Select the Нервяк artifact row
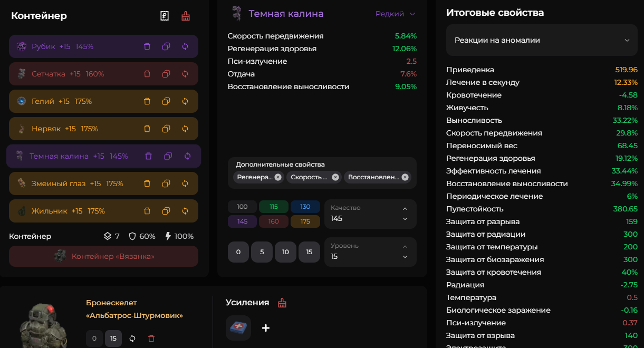The width and height of the screenshot is (644, 348). (x=74, y=129)
